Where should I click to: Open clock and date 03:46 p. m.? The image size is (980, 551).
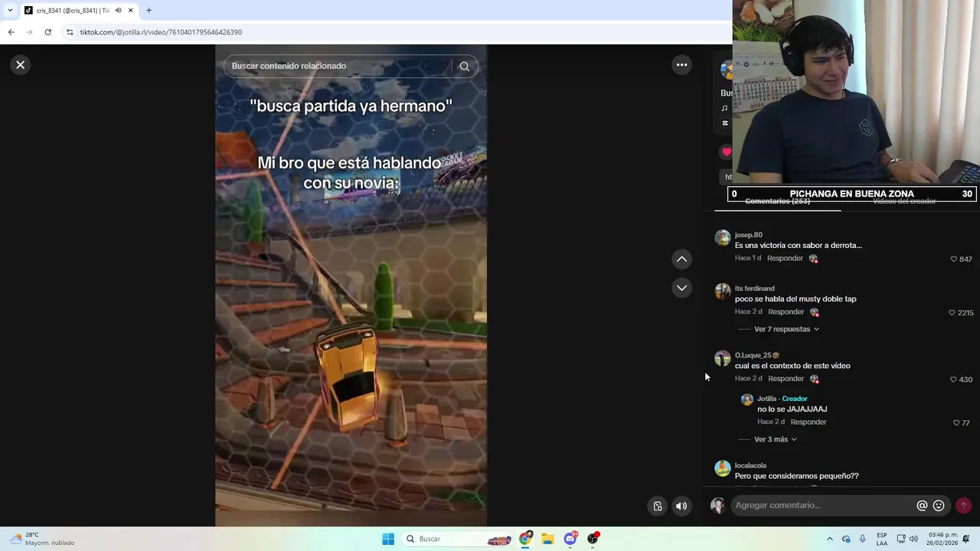coord(942,539)
